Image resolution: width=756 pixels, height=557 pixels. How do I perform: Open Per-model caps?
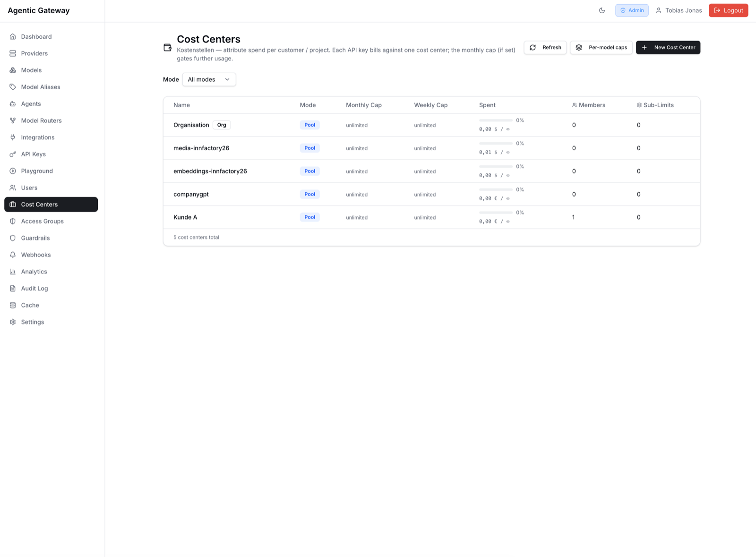(x=601, y=47)
